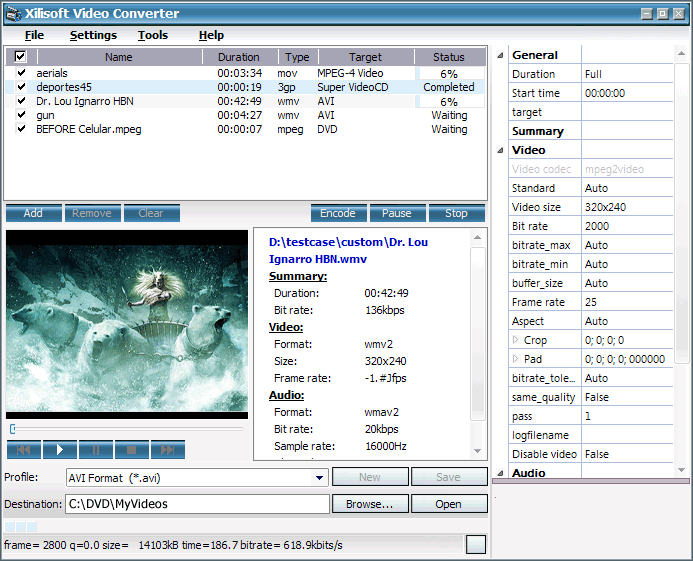Click the info panel scroll-up arrow
Image resolution: width=693 pixels, height=561 pixels.
[477, 237]
